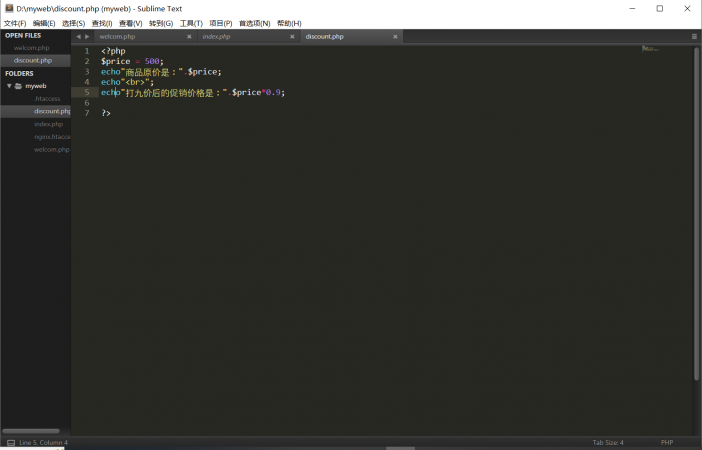
Task: Click the Sublime Text title bar icon
Action: pos(9,8)
